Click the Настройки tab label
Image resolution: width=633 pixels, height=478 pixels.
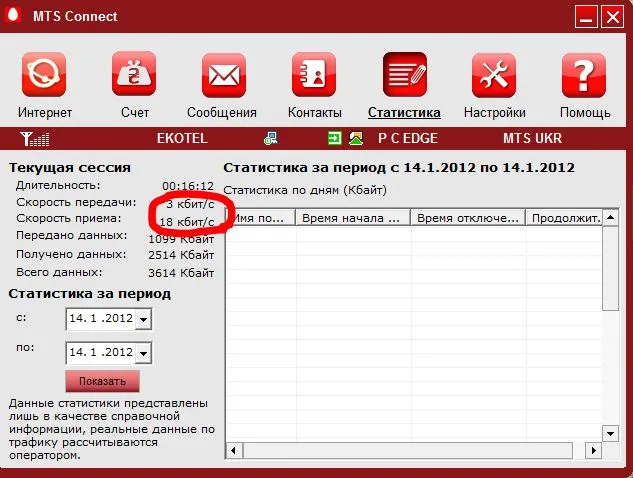(495, 112)
